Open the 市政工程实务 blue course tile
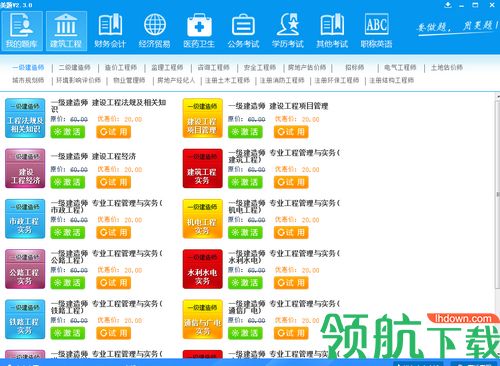 [x=25, y=219]
